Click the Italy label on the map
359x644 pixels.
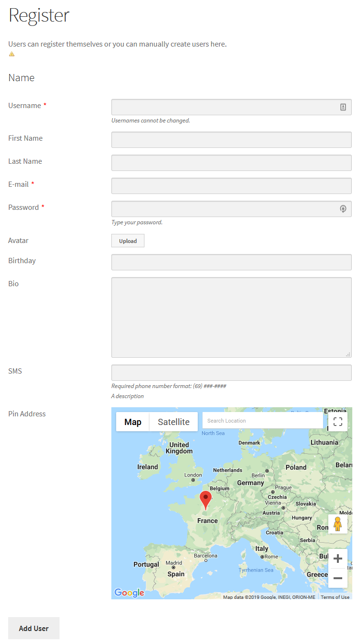click(262, 548)
